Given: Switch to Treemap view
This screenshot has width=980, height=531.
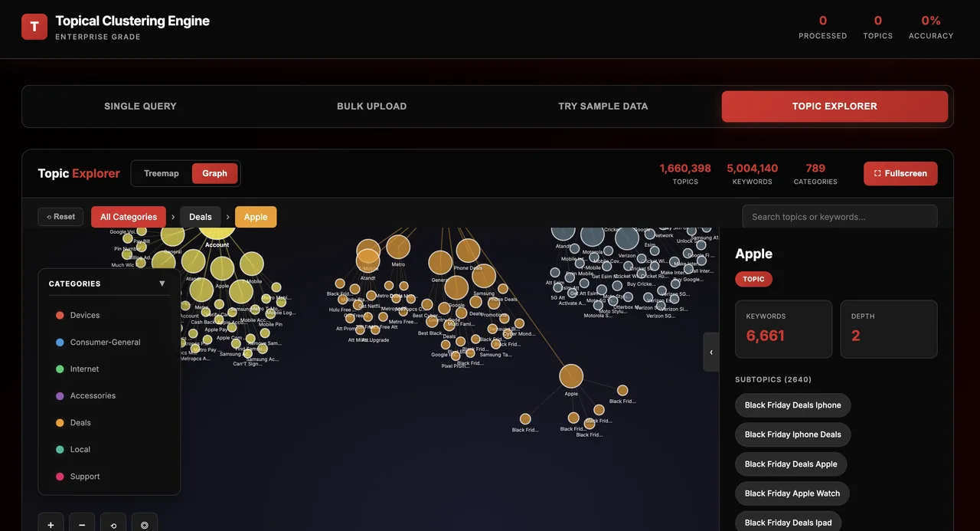Looking at the screenshot, I should pyautogui.click(x=162, y=173).
